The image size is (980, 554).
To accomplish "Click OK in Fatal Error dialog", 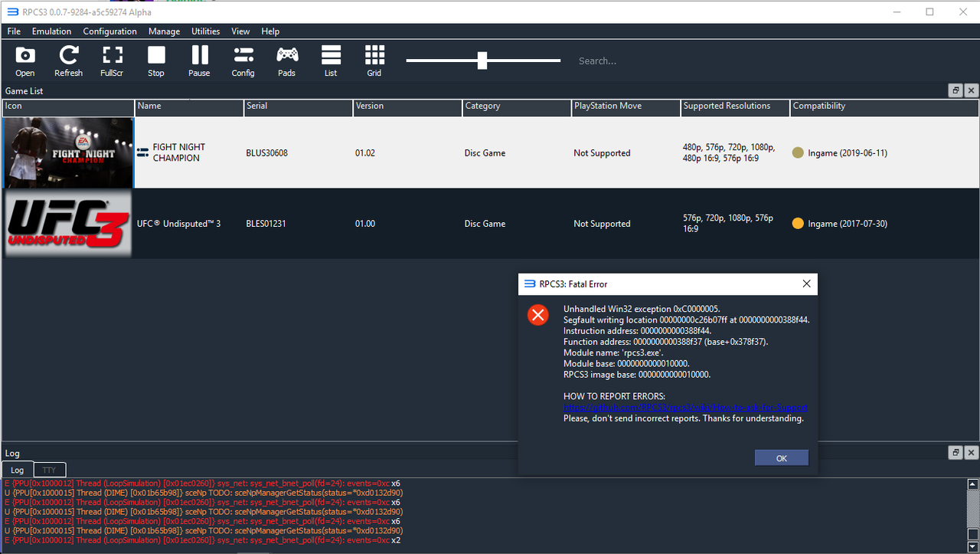I will [x=781, y=458].
